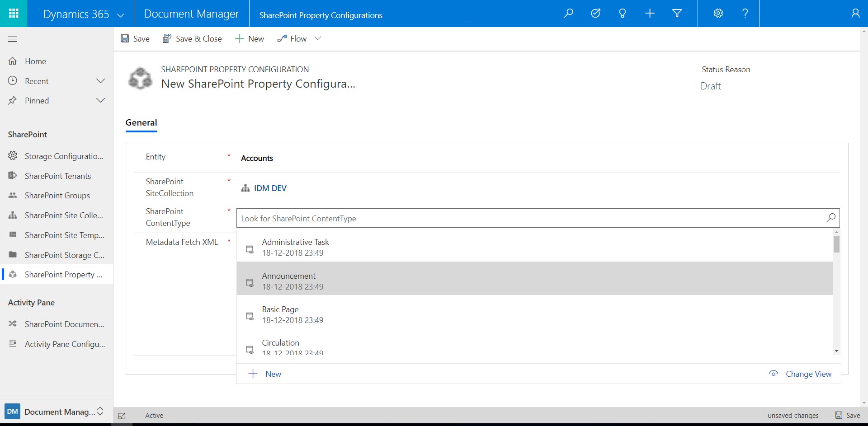This screenshot has height=426, width=868.
Task: Open SharePoint Groups in sidebar
Action: 57,195
